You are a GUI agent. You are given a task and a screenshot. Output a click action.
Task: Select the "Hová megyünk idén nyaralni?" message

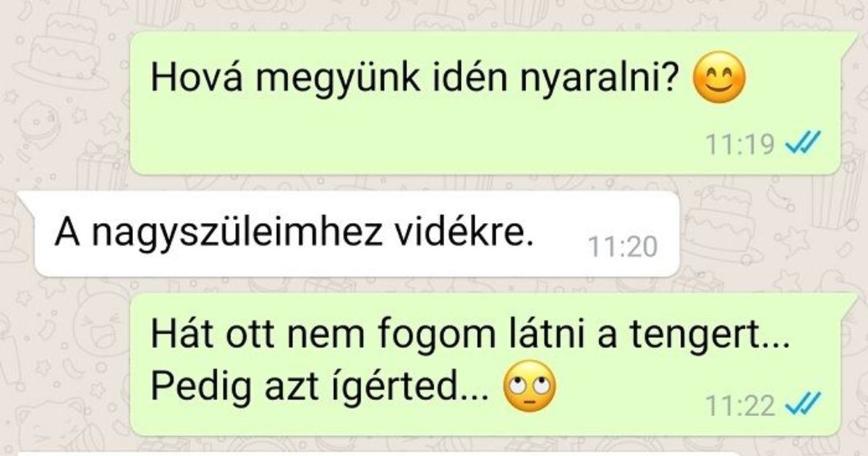point(486,104)
